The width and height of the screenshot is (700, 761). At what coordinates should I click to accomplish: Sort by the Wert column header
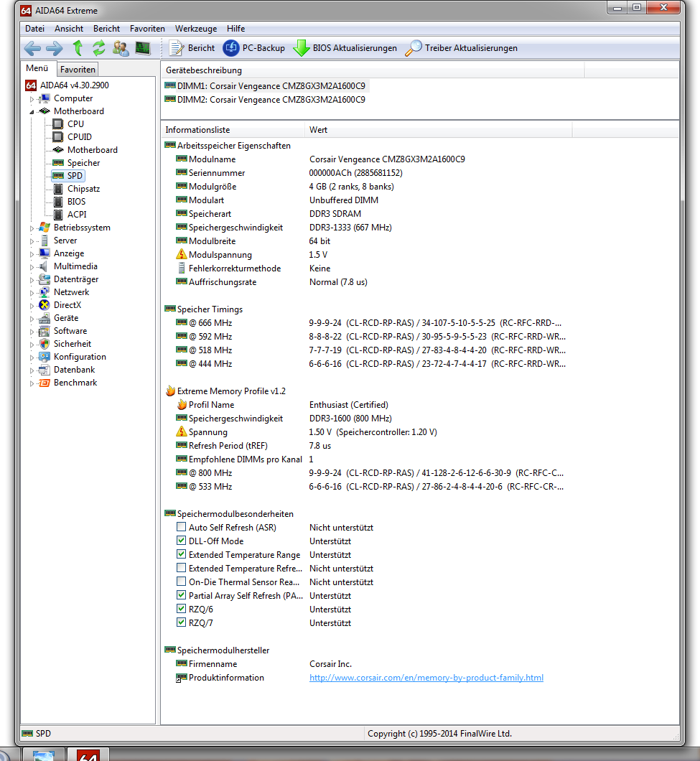click(x=439, y=129)
